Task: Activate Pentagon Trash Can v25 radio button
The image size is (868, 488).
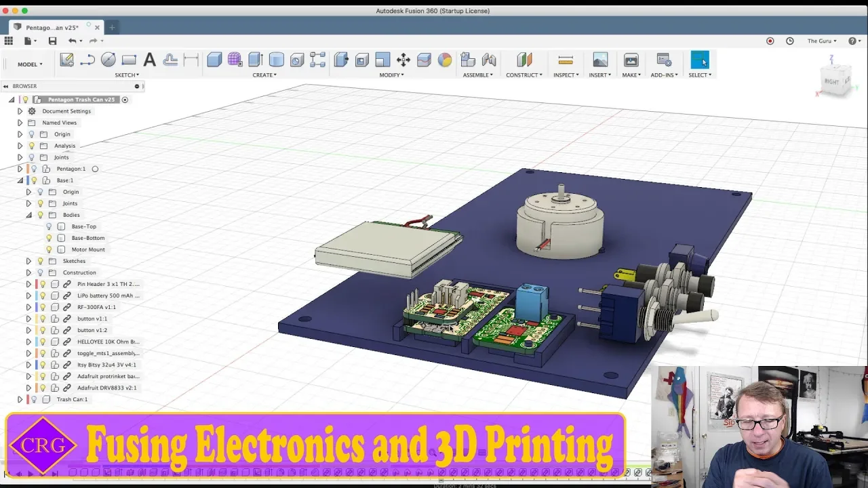Action: (125, 100)
